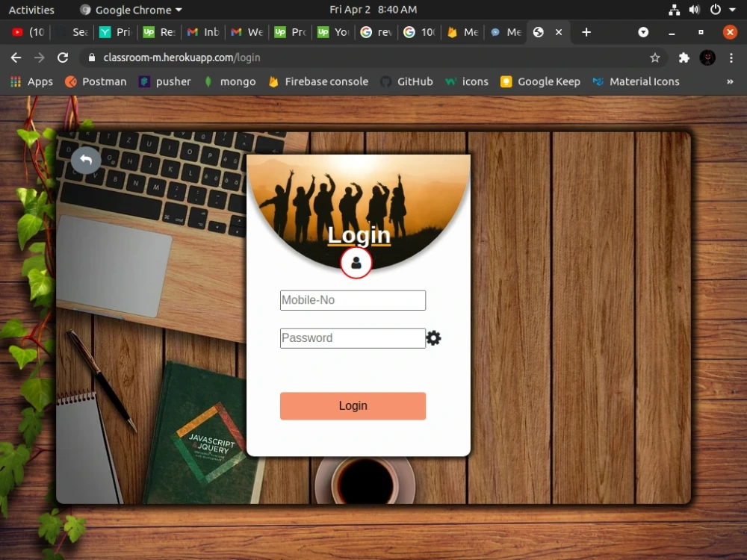Open the icons bookmark
The height and width of the screenshot is (560, 747).
[x=467, y=82]
